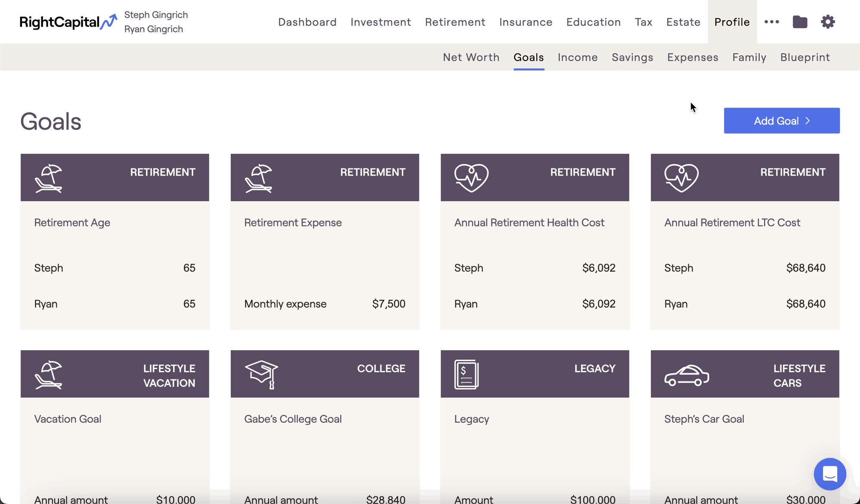Click the beach chair icon on Retirement Expense card
Viewport: 860px width, 504px height.
(x=258, y=178)
